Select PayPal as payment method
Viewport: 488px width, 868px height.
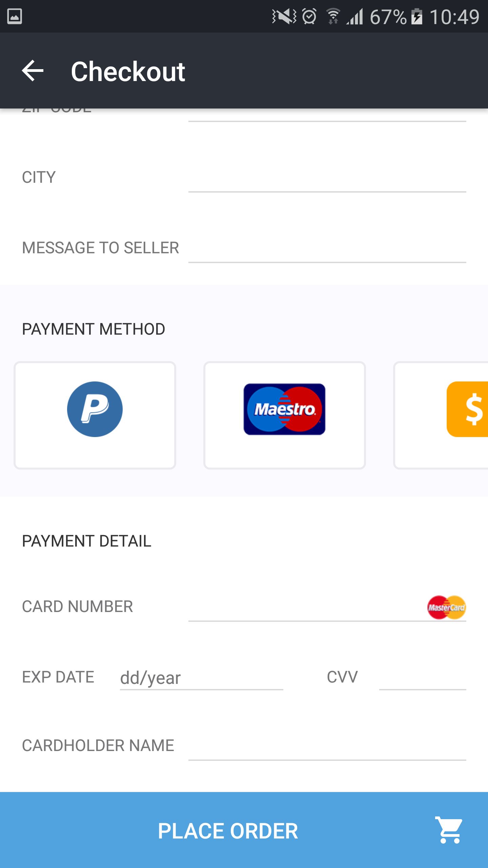pyautogui.click(x=95, y=415)
